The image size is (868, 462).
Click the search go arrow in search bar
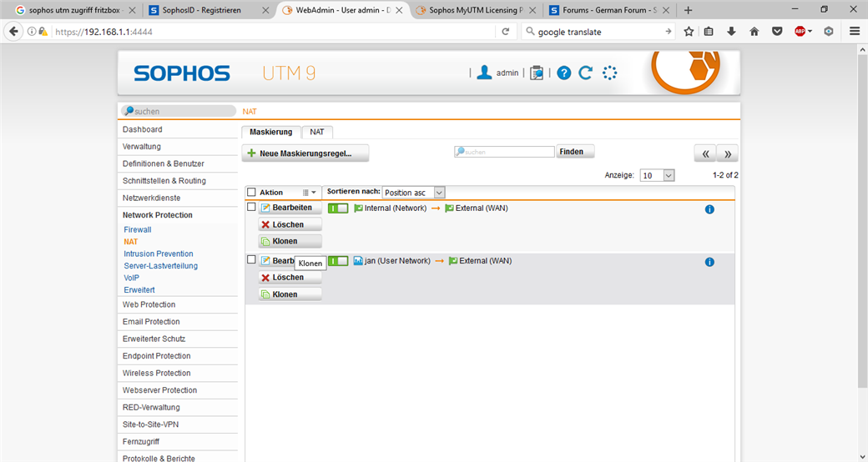coord(668,32)
